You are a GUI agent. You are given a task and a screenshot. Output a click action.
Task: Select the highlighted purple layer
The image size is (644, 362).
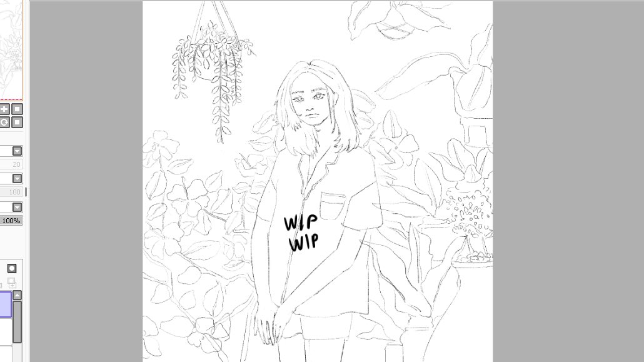tap(6, 304)
